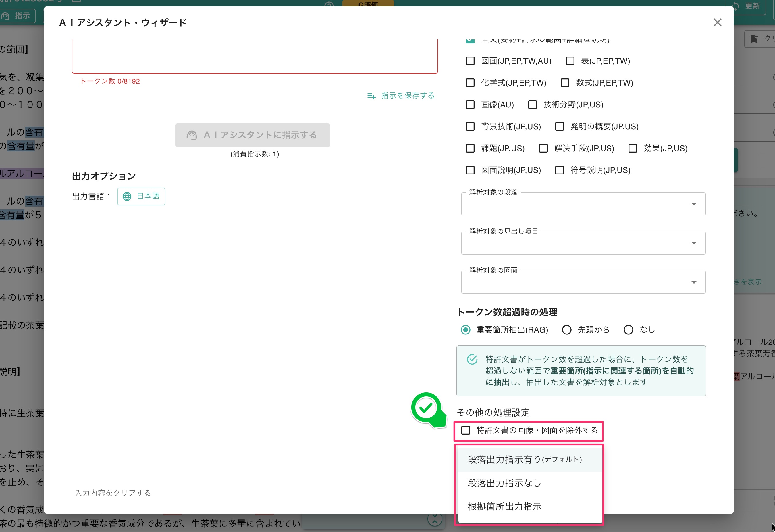The height and width of the screenshot is (532, 775).
Task: Expand the 解析対象の図面 dropdown
Action: point(583,282)
